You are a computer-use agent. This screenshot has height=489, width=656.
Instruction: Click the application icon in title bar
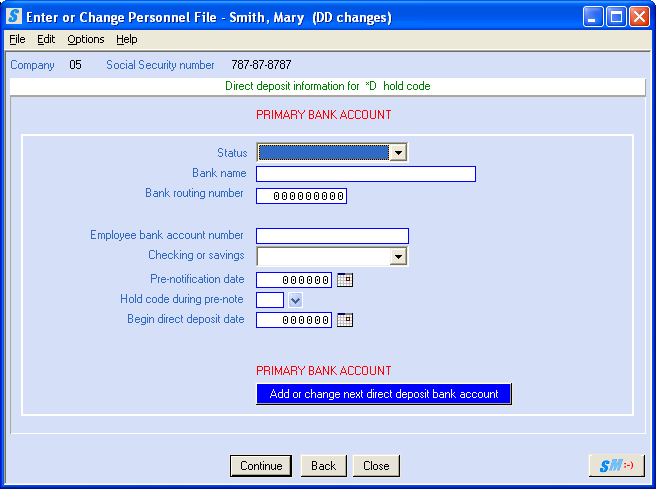15,17
